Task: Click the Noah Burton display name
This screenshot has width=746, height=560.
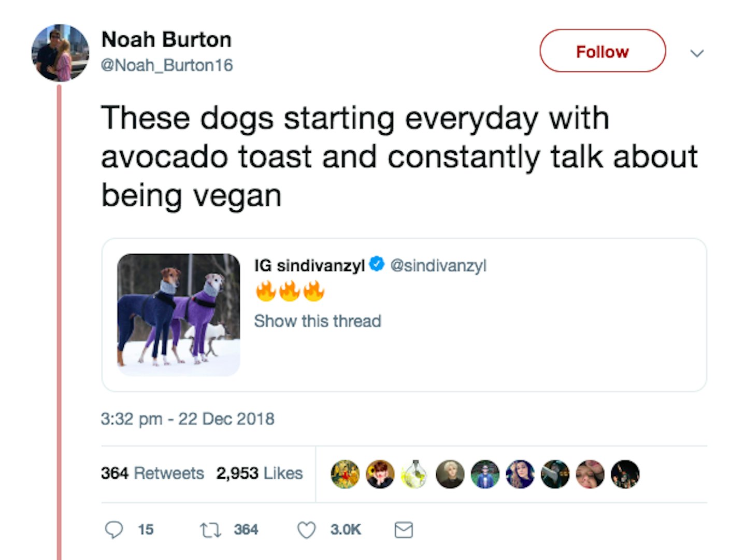Action: pos(166,39)
